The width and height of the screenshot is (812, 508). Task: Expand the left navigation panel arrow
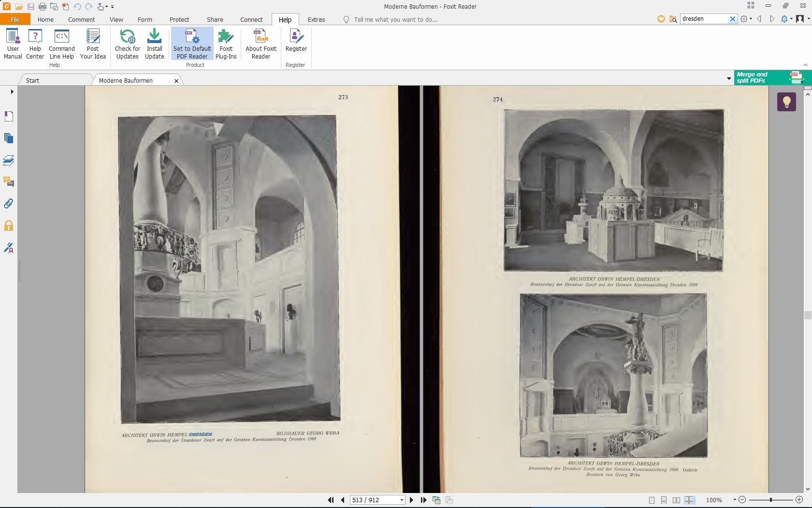click(x=12, y=91)
